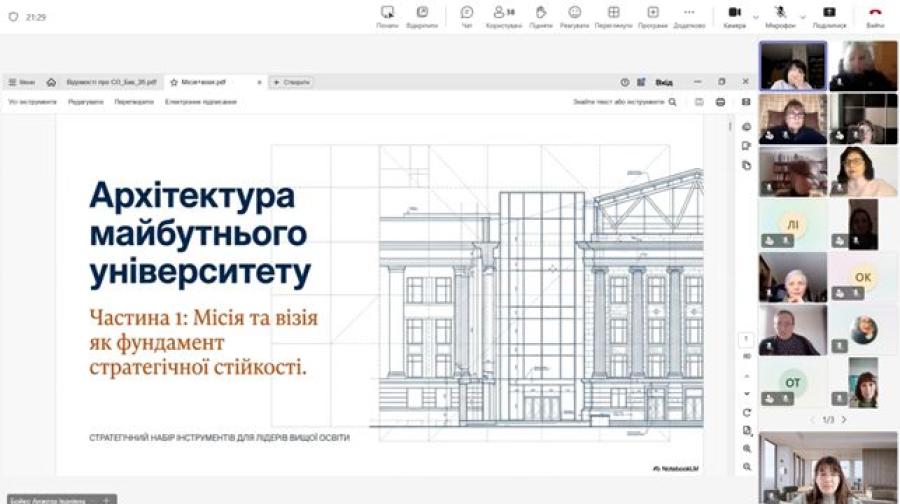
Task: Go to next page of participant gallery
Action: 844,420
